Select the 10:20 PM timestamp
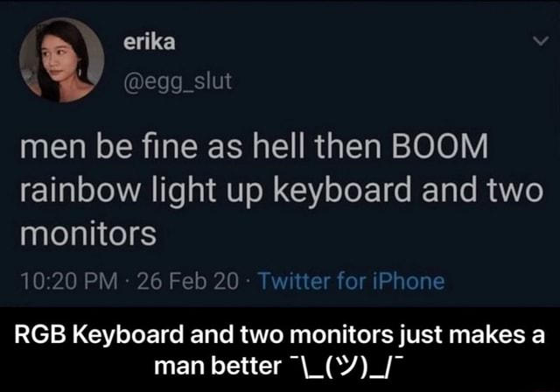Viewport: 560px width, 392px height. (x=69, y=281)
